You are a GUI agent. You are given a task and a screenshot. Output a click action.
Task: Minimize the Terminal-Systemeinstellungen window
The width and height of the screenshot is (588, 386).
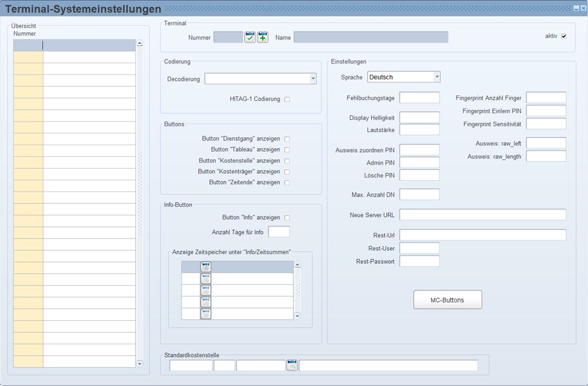pyautogui.click(x=576, y=8)
